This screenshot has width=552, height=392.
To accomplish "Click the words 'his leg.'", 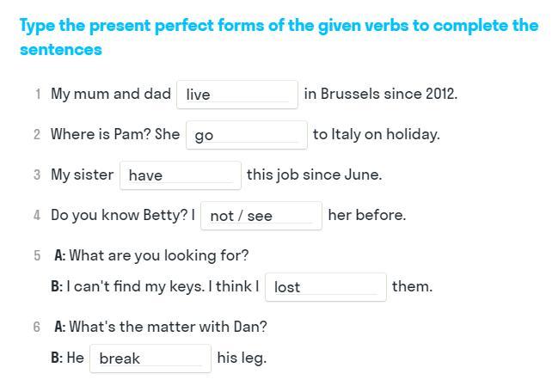I will pos(242,358).
